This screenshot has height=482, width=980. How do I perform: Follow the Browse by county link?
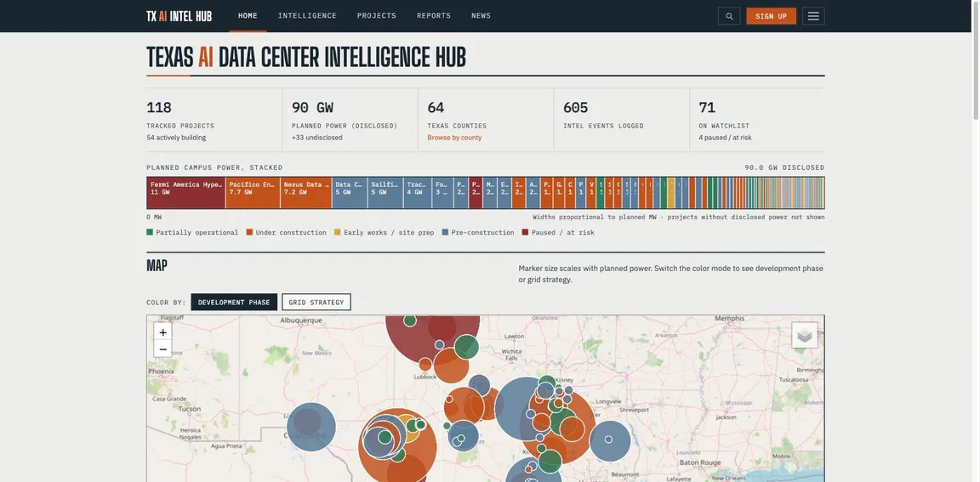[454, 138]
